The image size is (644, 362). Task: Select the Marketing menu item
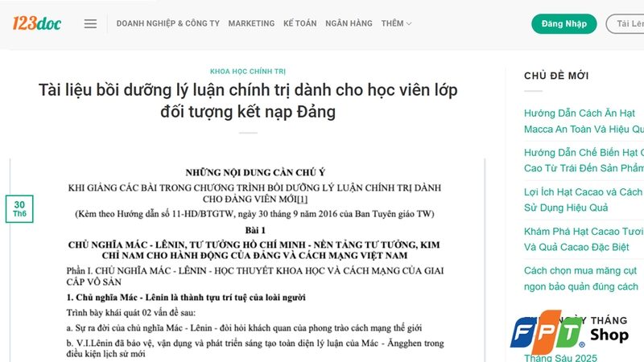click(x=251, y=23)
